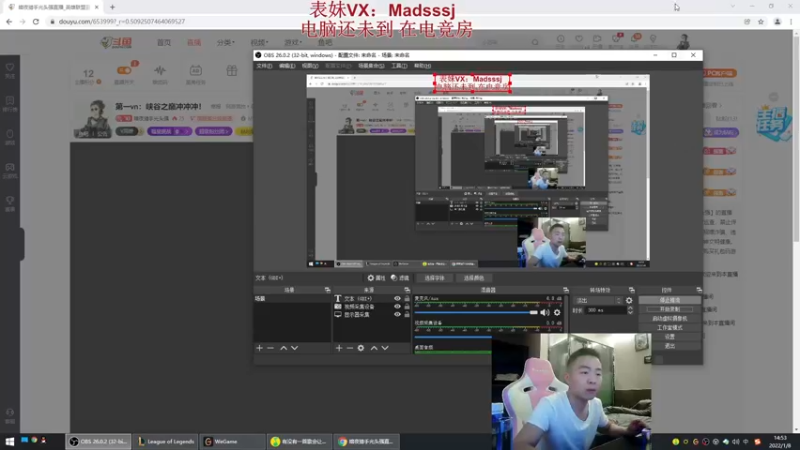Screen dimensions: 800x450
Task: Click the Chrome address bar URL
Action: (121, 21)
